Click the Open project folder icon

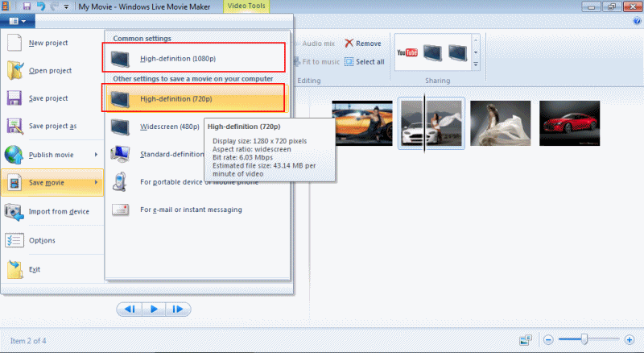click(x=14, y=70)
